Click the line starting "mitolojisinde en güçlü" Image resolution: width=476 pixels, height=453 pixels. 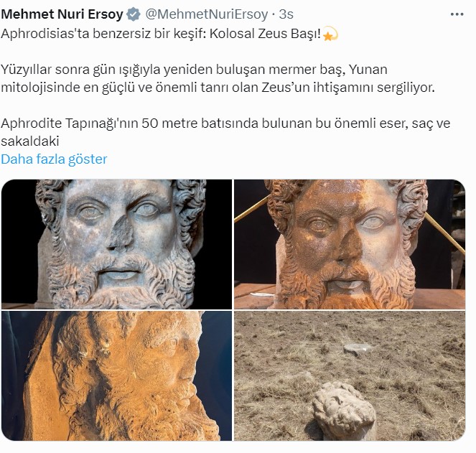click(218, 88)
